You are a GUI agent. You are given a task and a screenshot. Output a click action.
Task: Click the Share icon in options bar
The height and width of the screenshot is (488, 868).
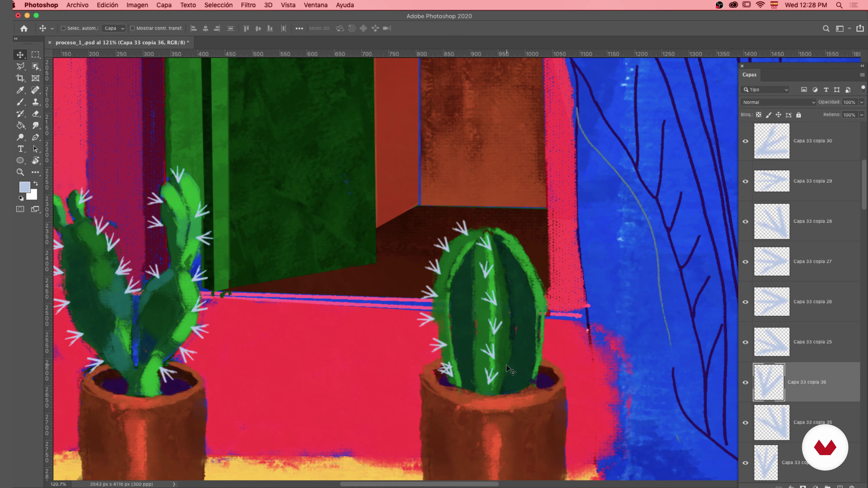(860, 28)
